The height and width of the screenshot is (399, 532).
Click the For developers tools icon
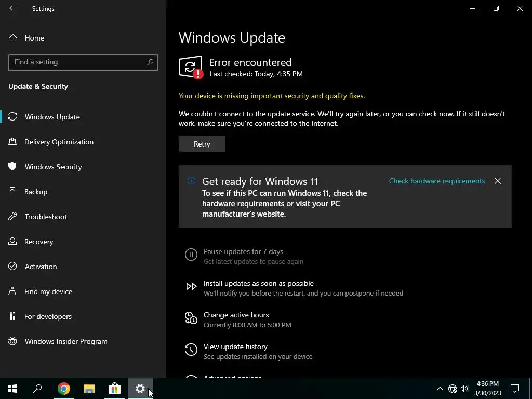tap(12, 316)
